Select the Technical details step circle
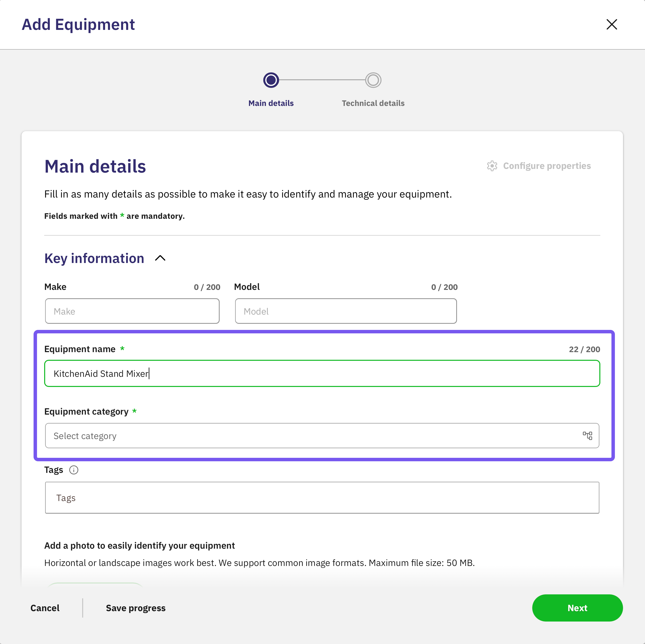Viewport: 645px width, 644px height. 373,80
